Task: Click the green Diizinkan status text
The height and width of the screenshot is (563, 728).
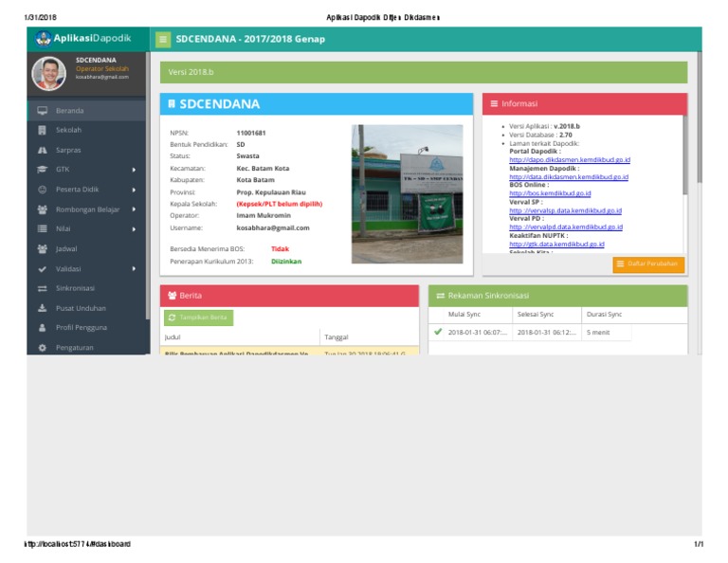Action: coord(286,262)
